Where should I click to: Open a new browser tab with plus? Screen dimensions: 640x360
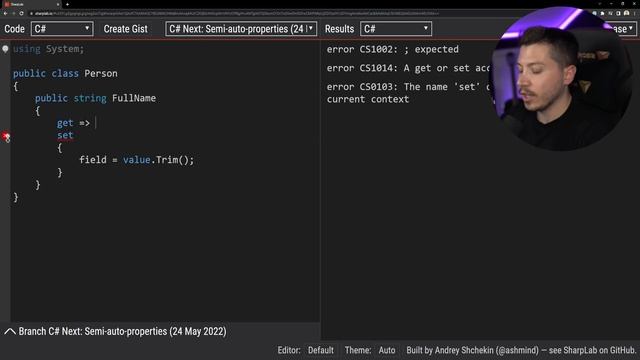click(67, 4)
